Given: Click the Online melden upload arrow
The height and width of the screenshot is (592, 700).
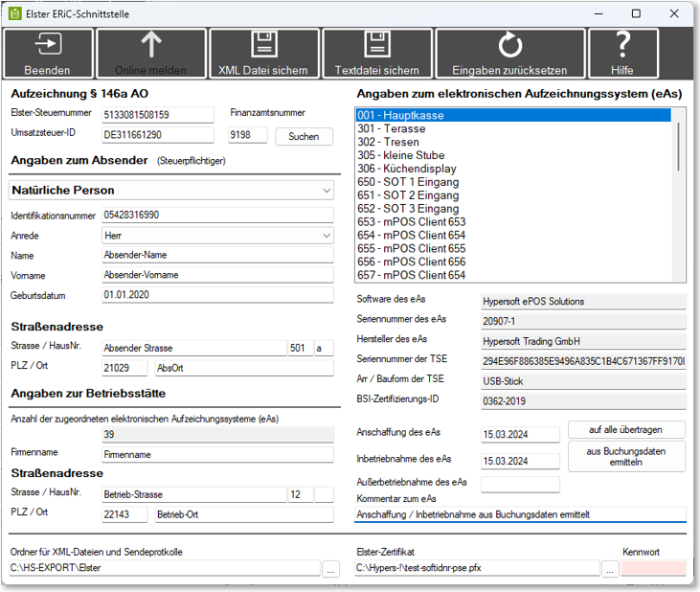Looking at the screenshot, I should (151, 45).
